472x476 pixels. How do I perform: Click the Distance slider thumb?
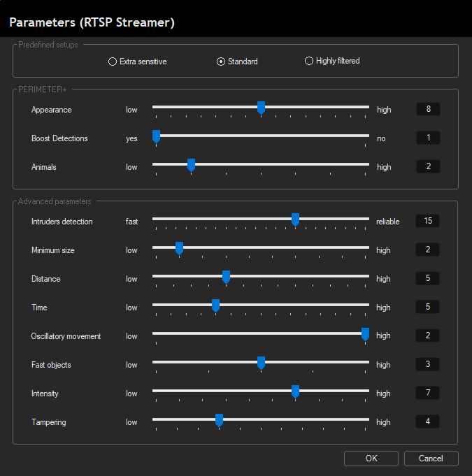click(x=226, y=277)
